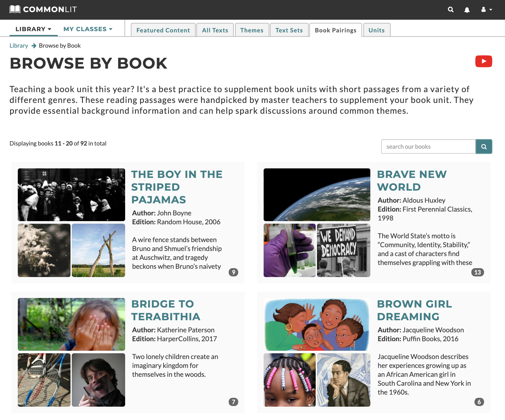Click the 6 badge on Brown Girl Dreaming
This screenshot has width=505, height=420.
pos(479,402)
